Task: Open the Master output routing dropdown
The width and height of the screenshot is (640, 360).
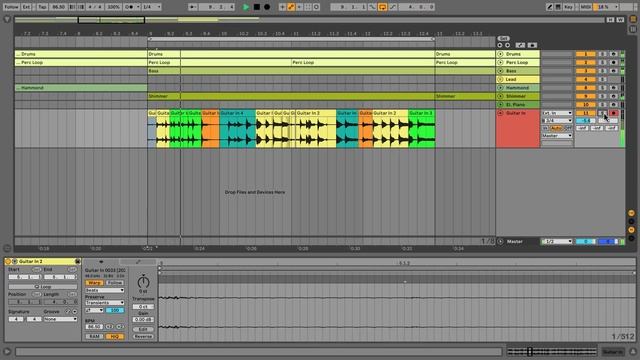Action: point(557,136)
